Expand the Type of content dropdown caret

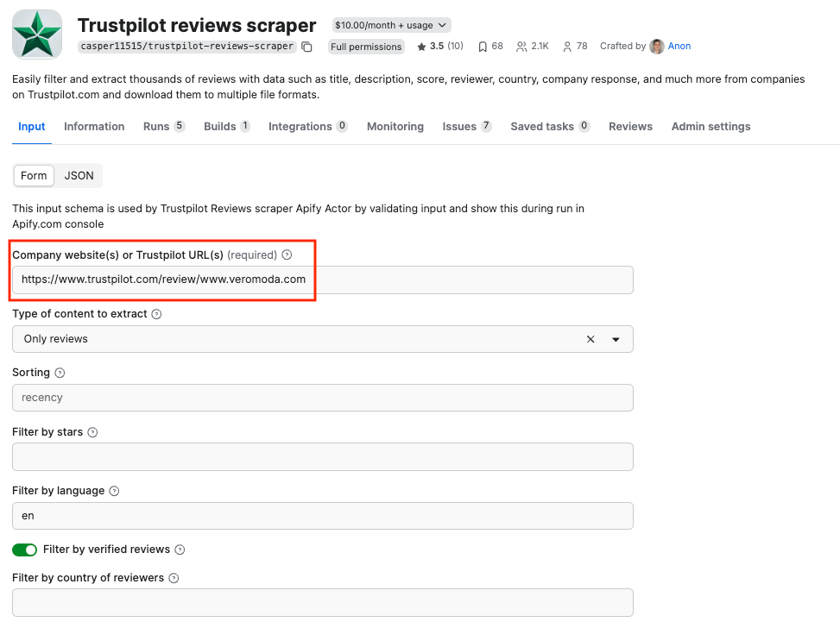(616, 339)
